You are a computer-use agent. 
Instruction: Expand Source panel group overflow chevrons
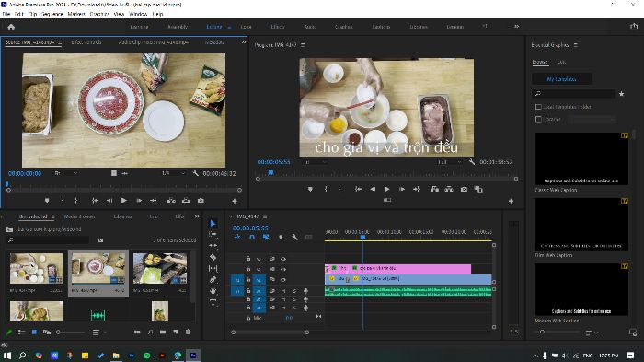pos(244,42)
